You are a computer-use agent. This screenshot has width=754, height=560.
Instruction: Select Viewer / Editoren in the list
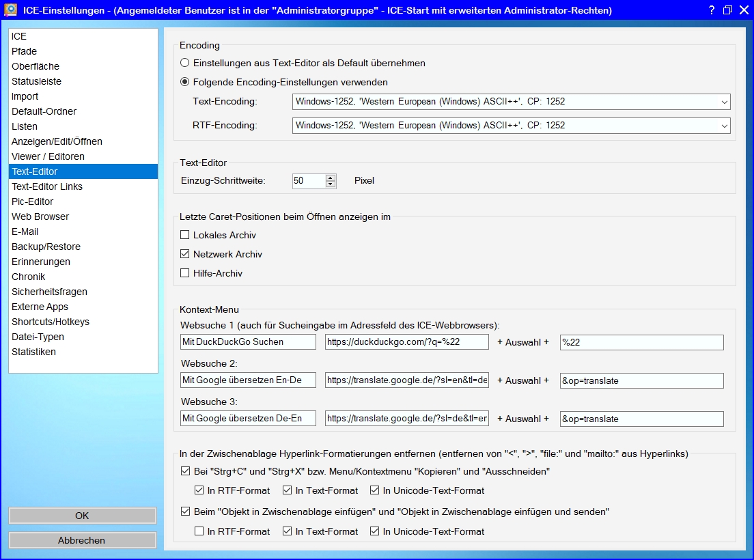point(83,156)
